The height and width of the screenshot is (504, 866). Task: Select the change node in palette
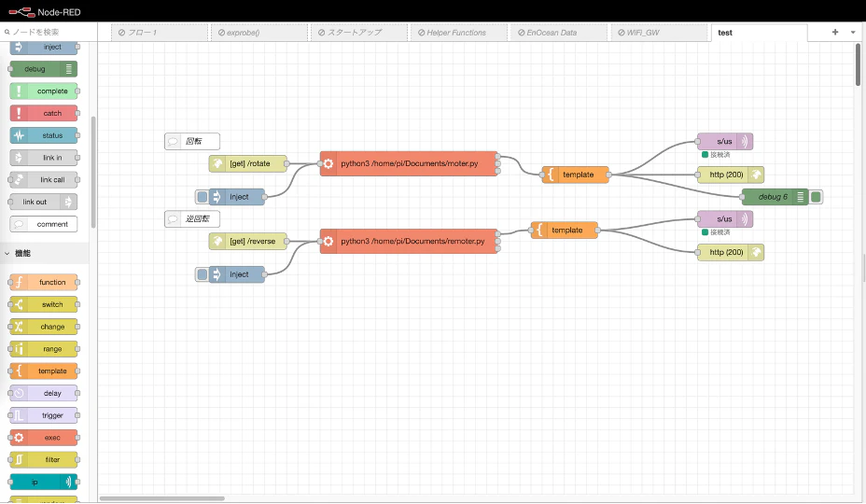[x=44, y=327]
